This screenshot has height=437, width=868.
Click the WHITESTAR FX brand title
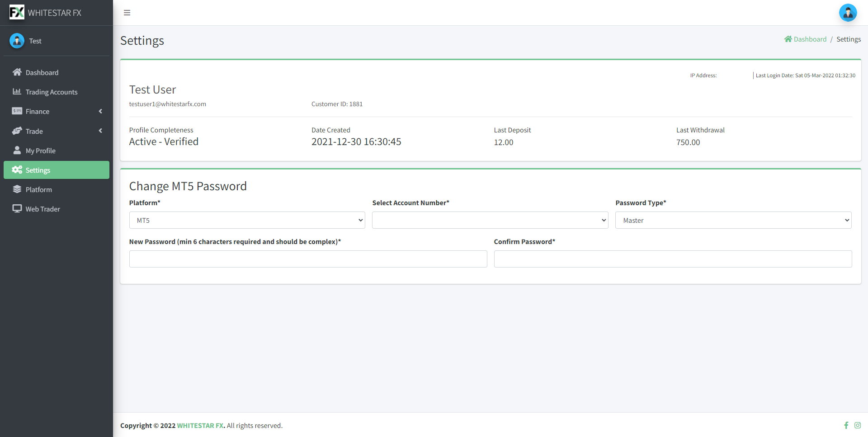pos(55,13)
